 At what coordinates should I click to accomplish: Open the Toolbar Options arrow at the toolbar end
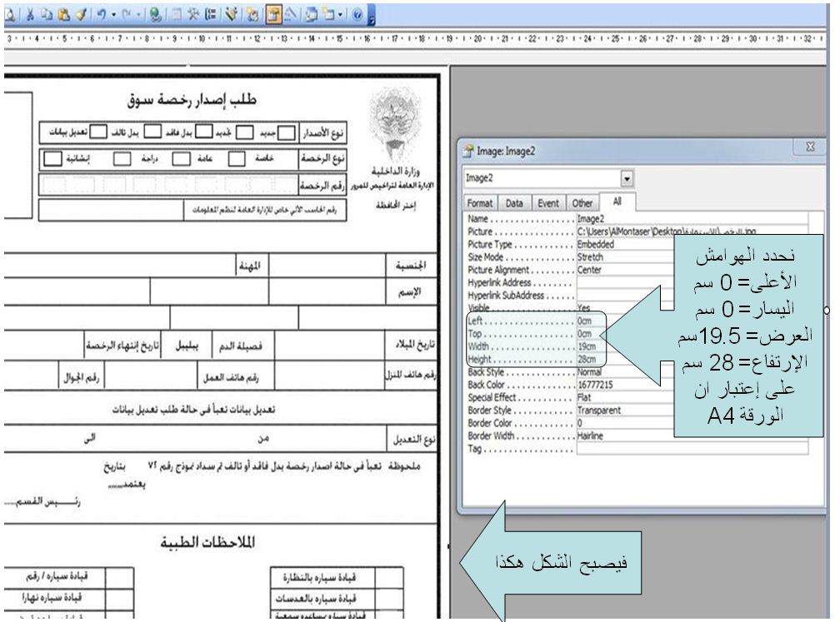pos(372,15)
